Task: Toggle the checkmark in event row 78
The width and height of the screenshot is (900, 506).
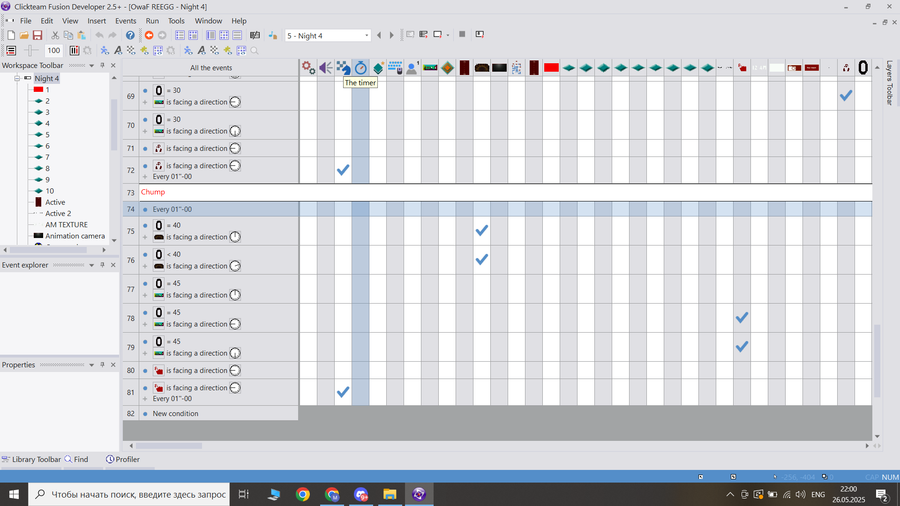Action: coord(742,318)
